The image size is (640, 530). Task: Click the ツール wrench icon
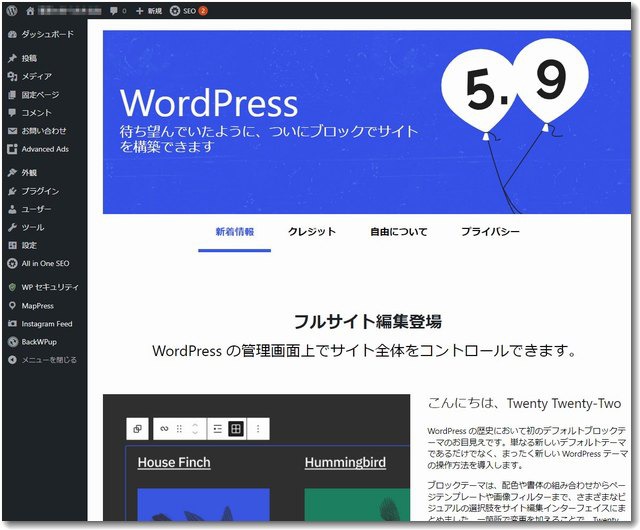[x=12, y=227]
